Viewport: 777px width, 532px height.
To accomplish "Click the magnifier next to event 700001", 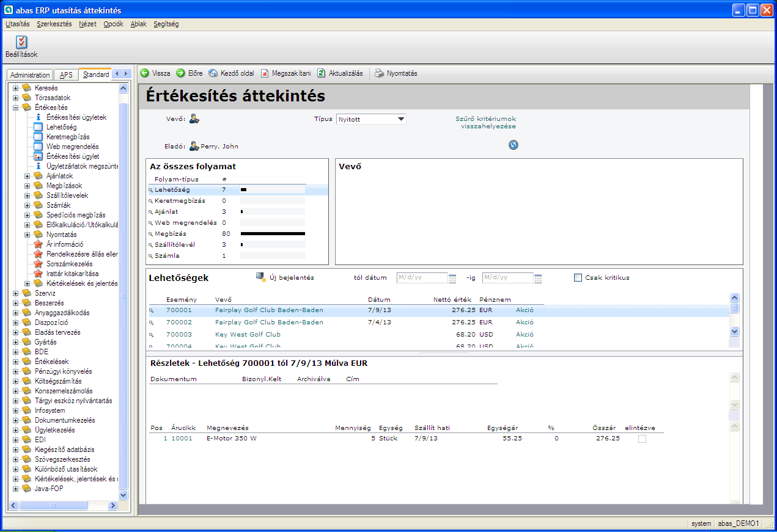I will click(151, 311).
